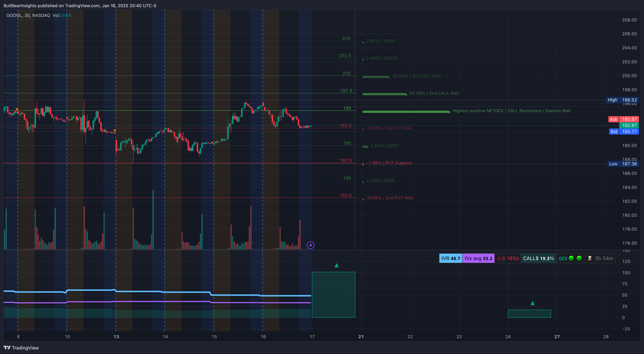This screenshot has width=644, height=354.
Task: Click the hourglass timer icon beside 5h 54m
Action: point(590,258)
